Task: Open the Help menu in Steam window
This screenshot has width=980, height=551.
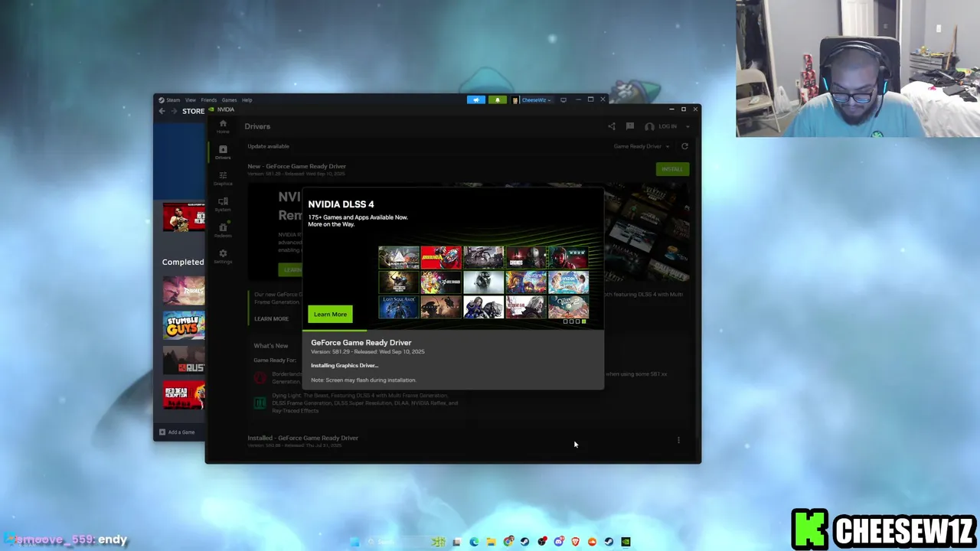Action: (x=247, y=99)
